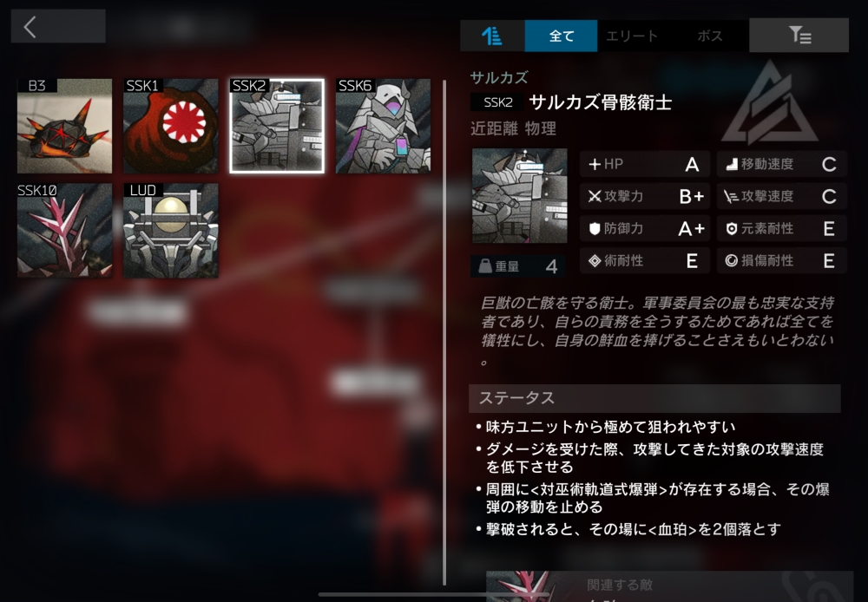Open the 関連する敵 related enemy card
Image resolution: width=868 pixels, height=602 pixels.
click(669, 586)
